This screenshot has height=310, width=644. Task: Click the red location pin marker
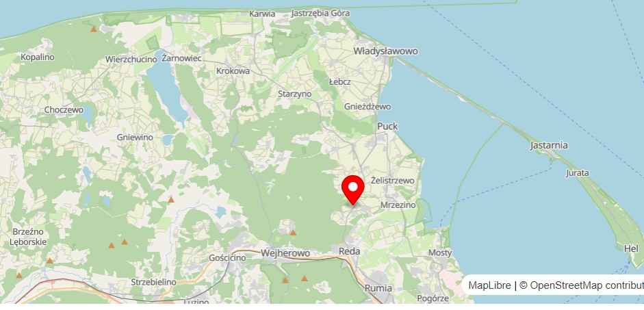353,190
